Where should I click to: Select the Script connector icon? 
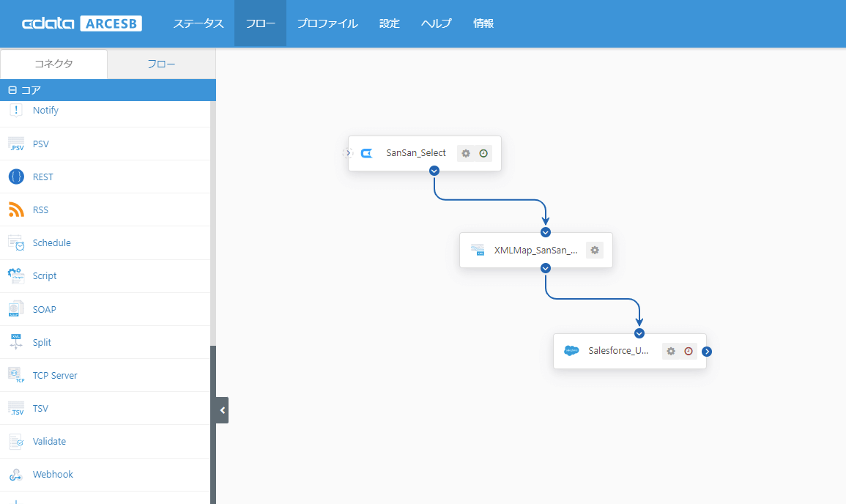[16, 275]
